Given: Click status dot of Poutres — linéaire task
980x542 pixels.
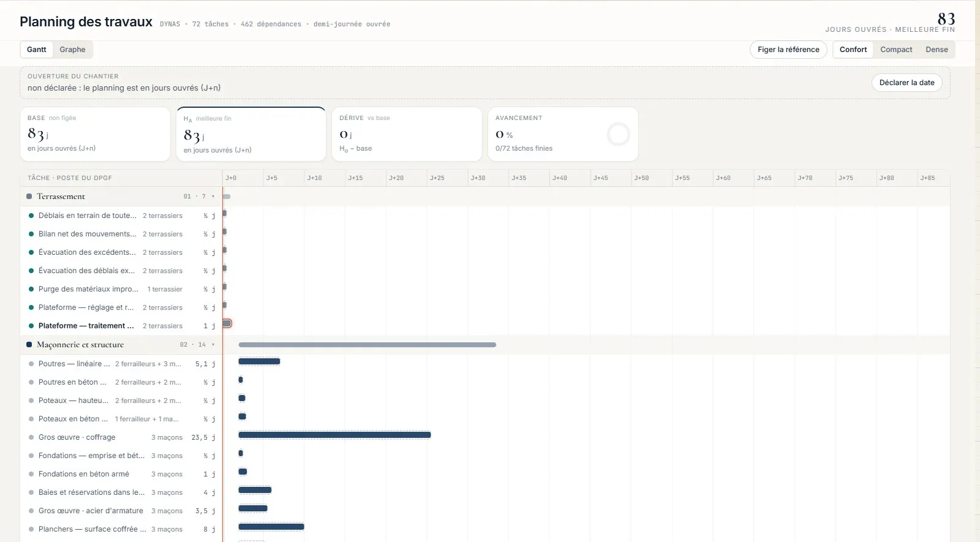Looking at the screenshot, I should click(31, 364).
